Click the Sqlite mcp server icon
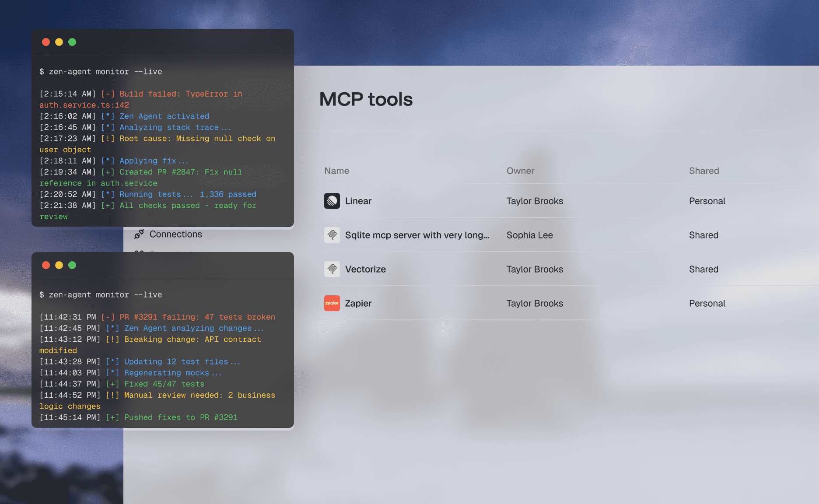The height and width of the screenshot is (504, 819). (332, 235)
